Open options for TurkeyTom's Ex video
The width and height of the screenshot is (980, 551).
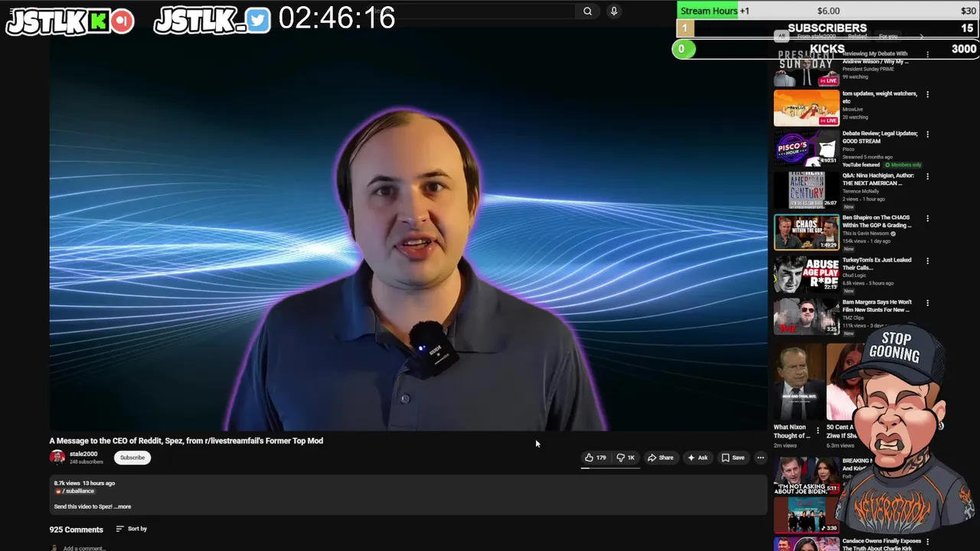point(927,261)
